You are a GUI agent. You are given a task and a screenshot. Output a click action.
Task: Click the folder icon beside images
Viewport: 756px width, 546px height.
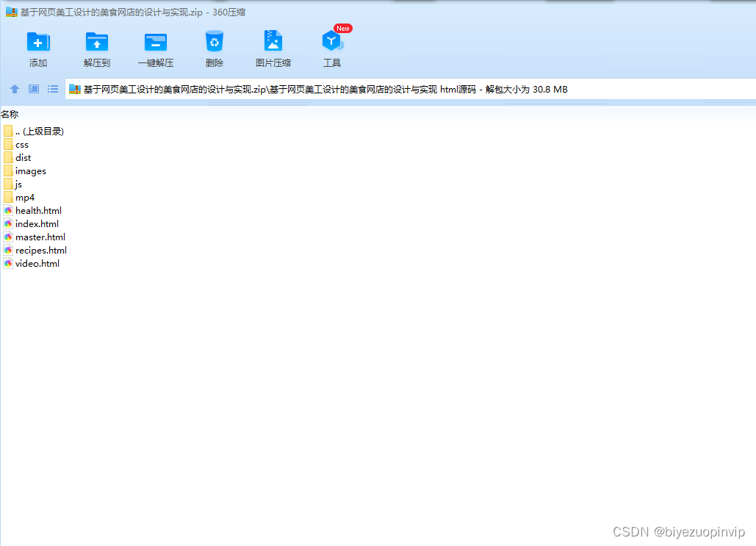(8, 170)
